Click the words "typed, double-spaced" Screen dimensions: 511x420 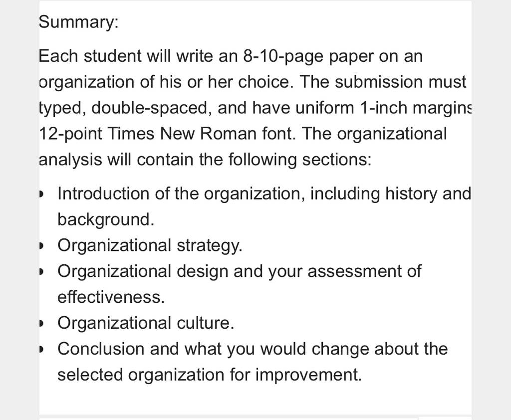pos(123,108)
